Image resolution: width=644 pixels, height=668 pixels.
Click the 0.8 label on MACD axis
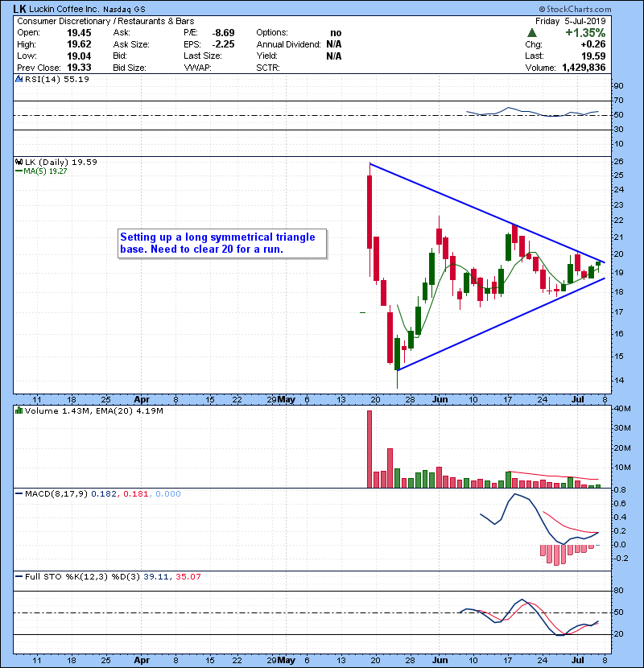point(620,490)
